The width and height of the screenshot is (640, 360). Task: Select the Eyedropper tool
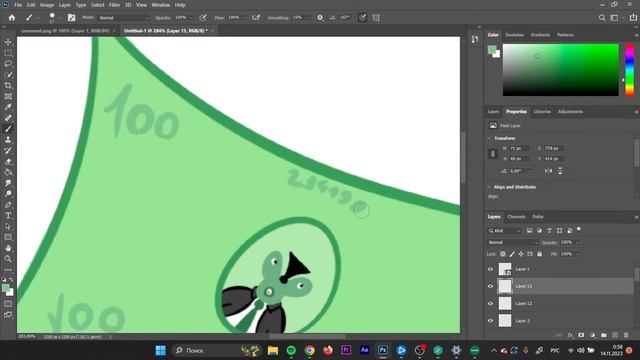(x=8, y=107)
